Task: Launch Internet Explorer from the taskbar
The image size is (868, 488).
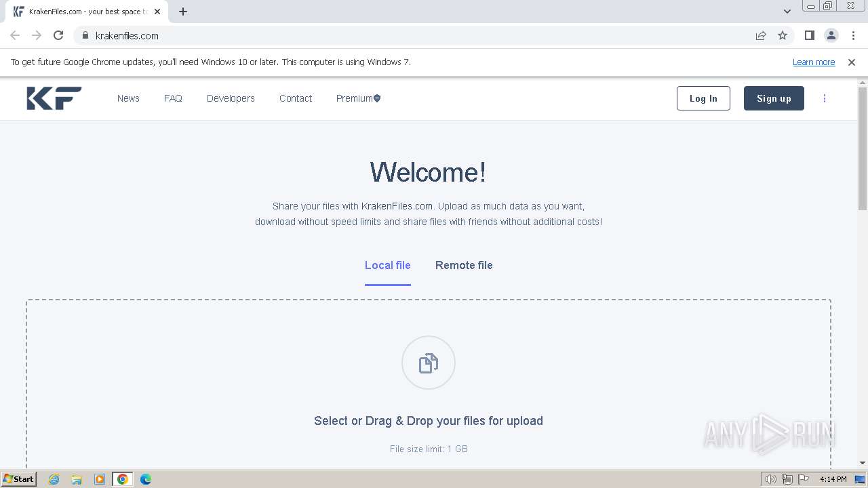Action: pyautogui.click(x=54, y=479)
